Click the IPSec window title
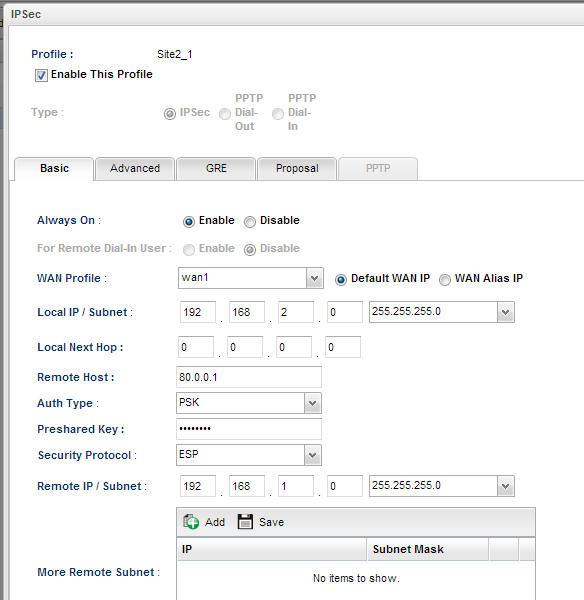Image resolution: width=584 pixels, height=600 pixels. 26,15
